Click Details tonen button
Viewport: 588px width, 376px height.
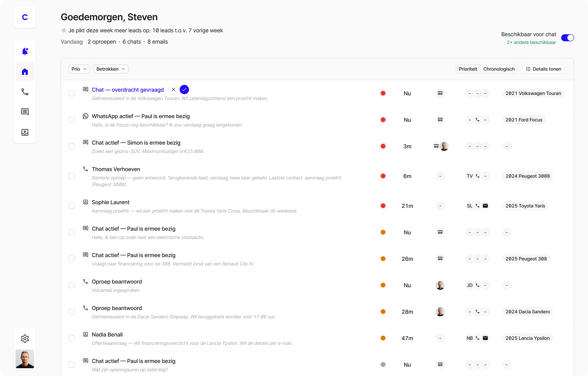[x=544, y=69]
